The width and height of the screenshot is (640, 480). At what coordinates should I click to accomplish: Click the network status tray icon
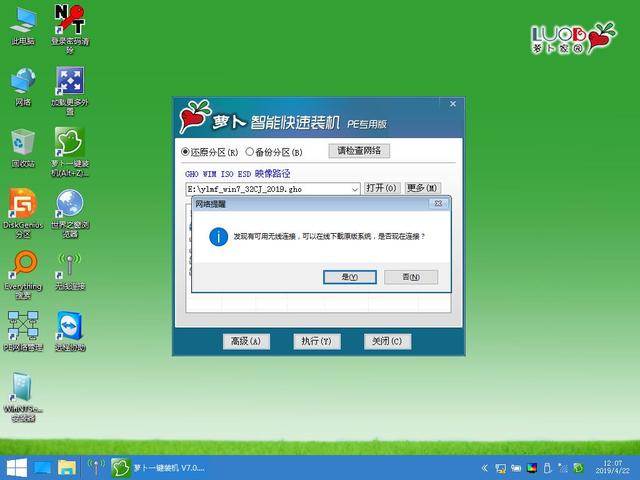coord(500,468)
